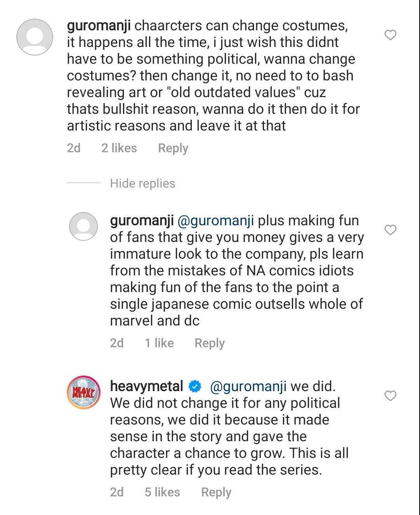Image resolution: width=420 pixels, height=515 pixels.
Task: Like the heavymetal reply with the heart
Action: pyautogui.click(x=390, y=396)
